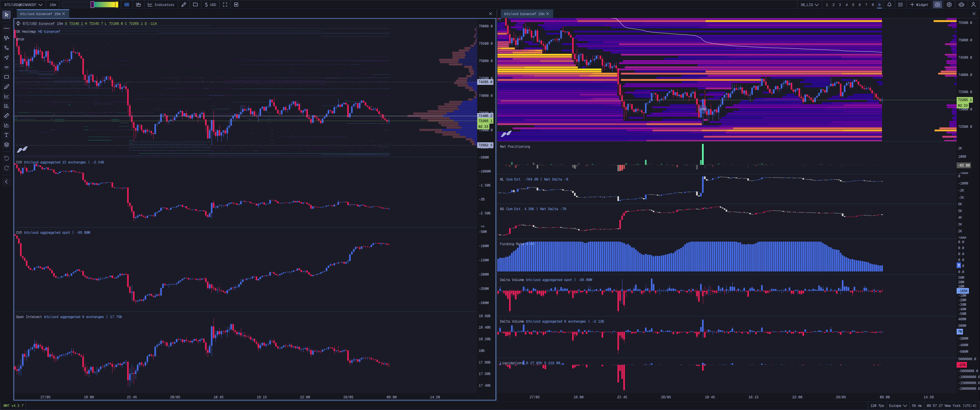This screenshot has width=980, height=410.
Task: Switch to workspace tab 4
Action: tap(846, 5)
